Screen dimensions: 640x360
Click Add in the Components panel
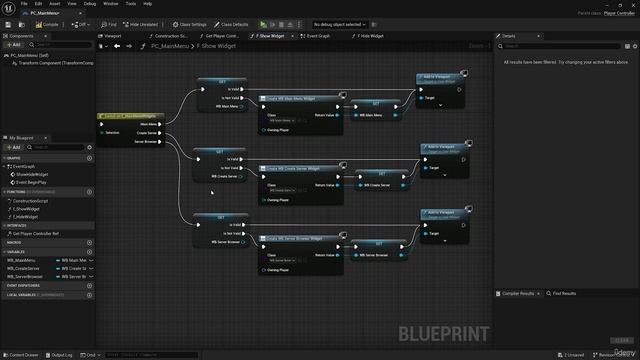coord(14,45)
